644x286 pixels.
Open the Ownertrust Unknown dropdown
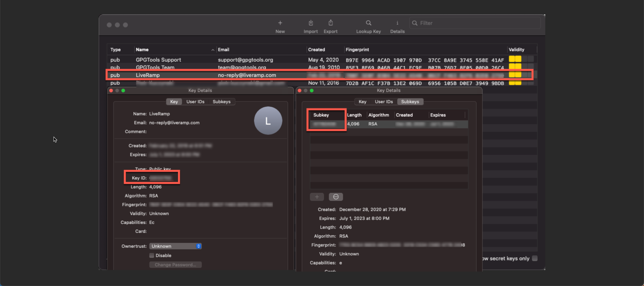tap(175, 246)
